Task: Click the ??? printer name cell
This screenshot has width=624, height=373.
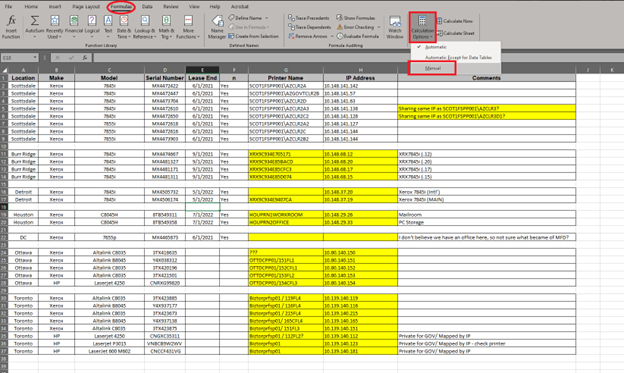Action: pos(286,252)
